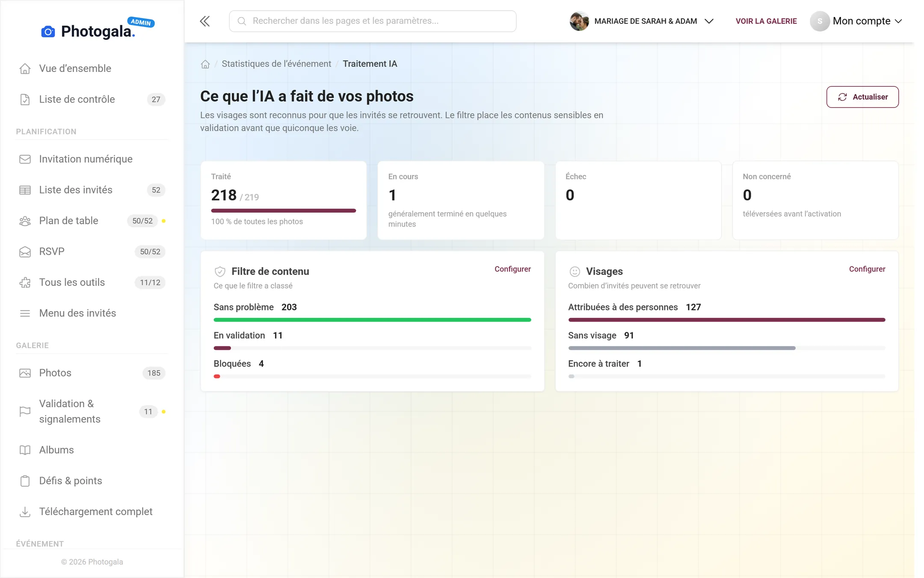Viewport: 924px width, 578px height.
Task: Click the Liste des invités table icon
Action: [25, 190]
